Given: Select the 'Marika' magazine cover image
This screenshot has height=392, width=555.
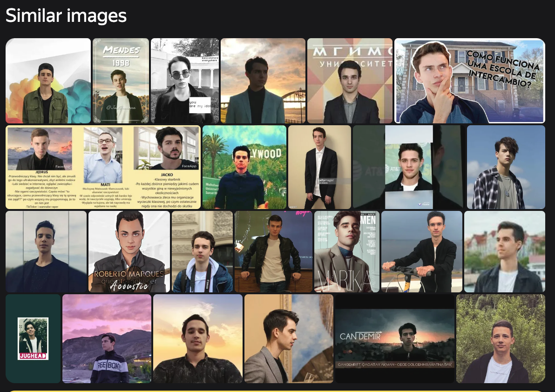Looking at the screenshot, I should point(347,251).
